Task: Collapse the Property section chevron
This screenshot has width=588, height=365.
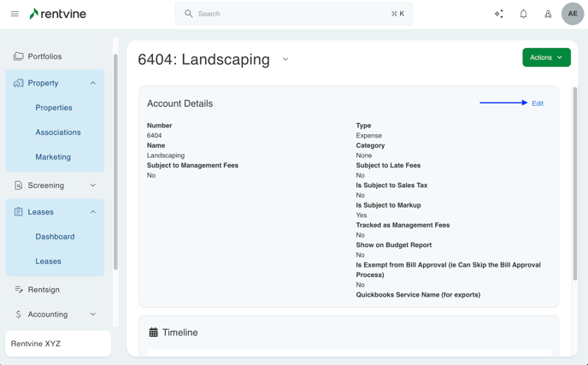Action: coord(93,83)
